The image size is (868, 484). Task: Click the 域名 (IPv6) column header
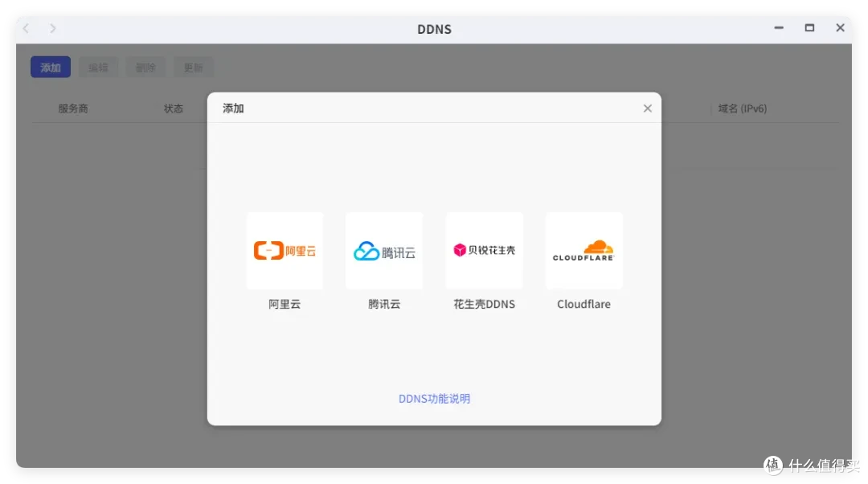[x=743, y=109]
